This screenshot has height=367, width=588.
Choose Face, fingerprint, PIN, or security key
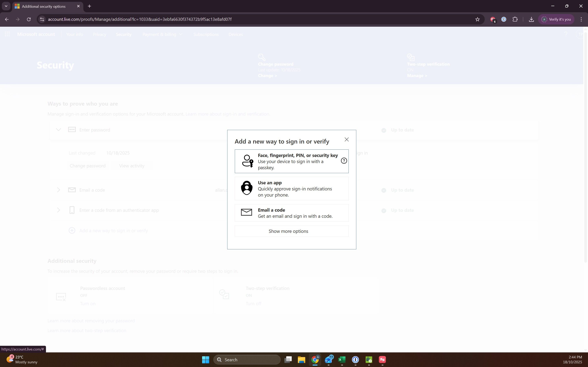pos(292,161)
